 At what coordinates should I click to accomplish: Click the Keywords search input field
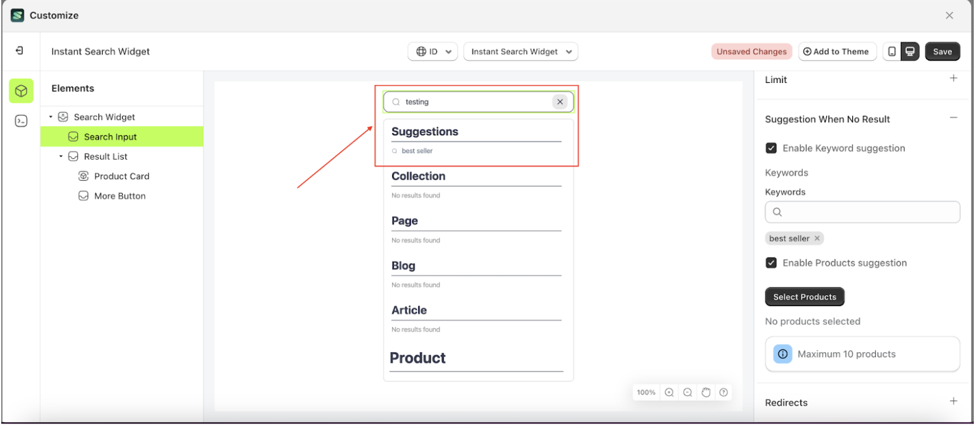[867, 212]
